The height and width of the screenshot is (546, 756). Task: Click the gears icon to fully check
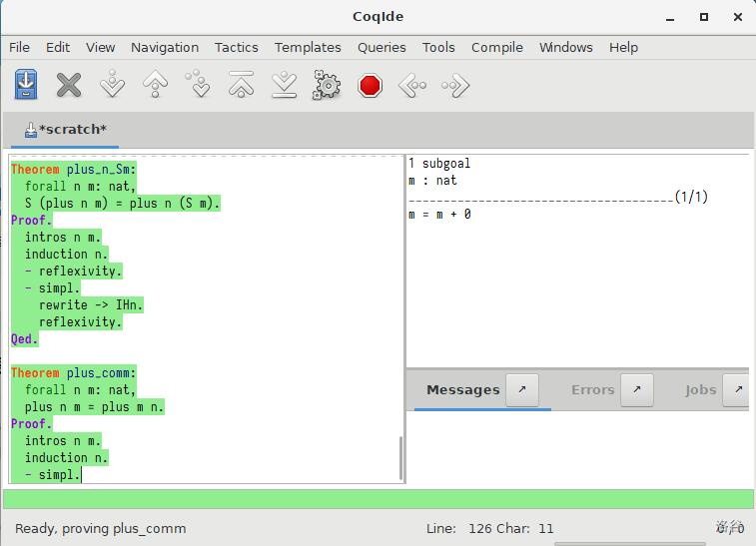327,85
